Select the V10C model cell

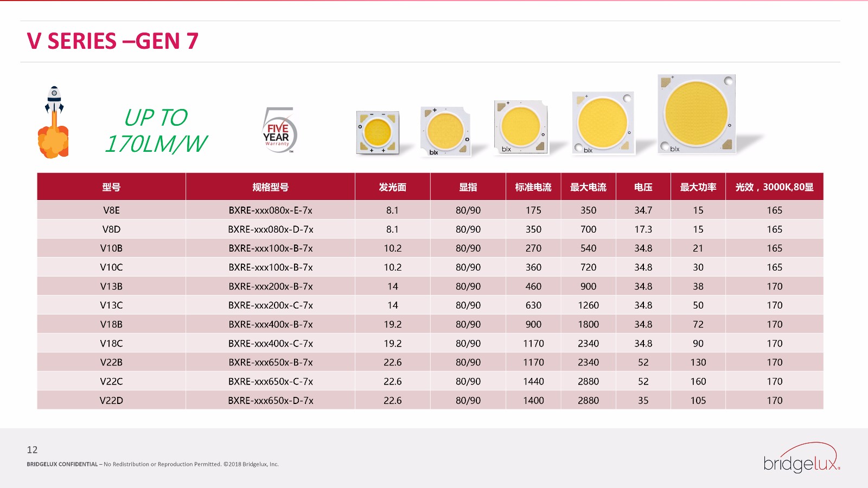click(x=111, y=267)
